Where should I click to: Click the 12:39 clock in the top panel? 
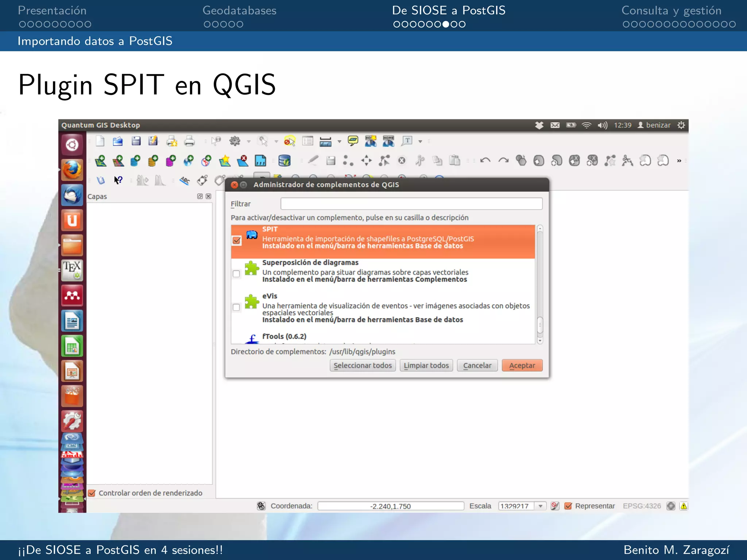[x=622, y=125]
